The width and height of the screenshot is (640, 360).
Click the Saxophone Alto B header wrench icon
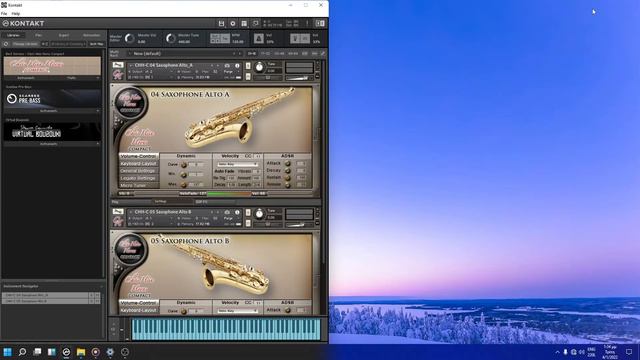pos(118,212)
